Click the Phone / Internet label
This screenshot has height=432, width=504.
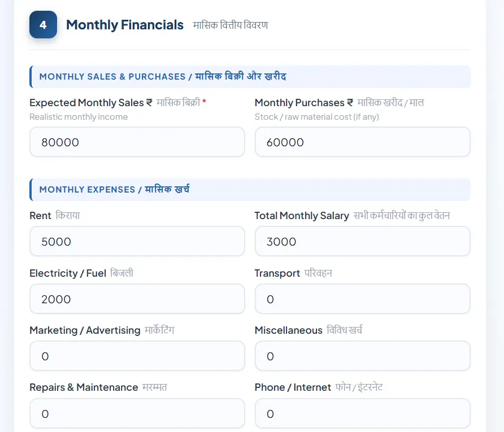pos(319,387)
